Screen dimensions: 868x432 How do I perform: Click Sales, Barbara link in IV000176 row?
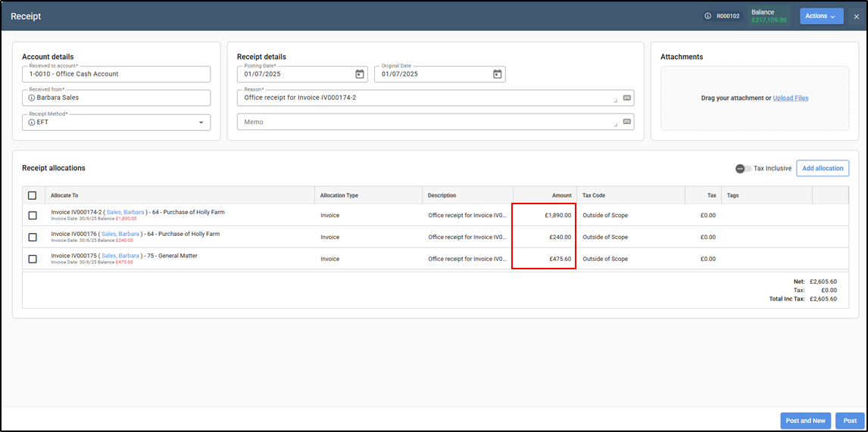coord(120,234)
